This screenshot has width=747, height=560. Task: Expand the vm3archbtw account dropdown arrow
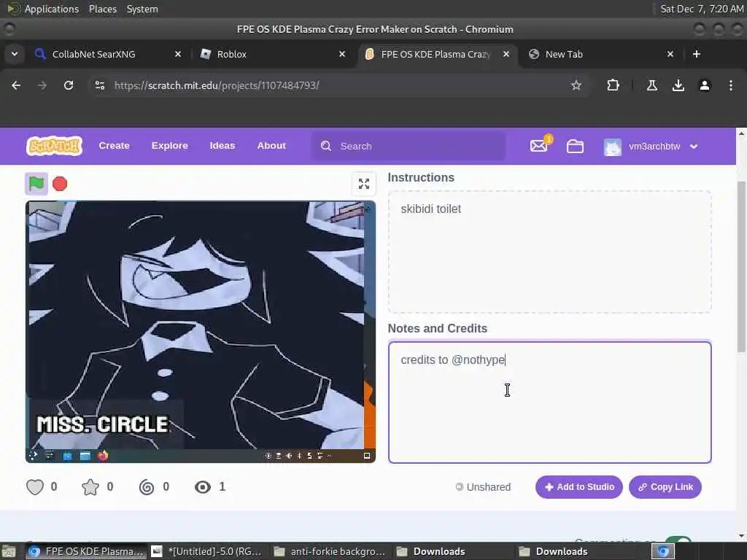click(x=694, y=147)
